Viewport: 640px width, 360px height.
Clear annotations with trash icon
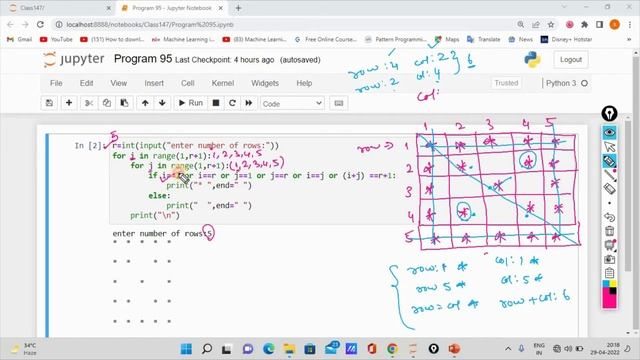tap(609, 231)
